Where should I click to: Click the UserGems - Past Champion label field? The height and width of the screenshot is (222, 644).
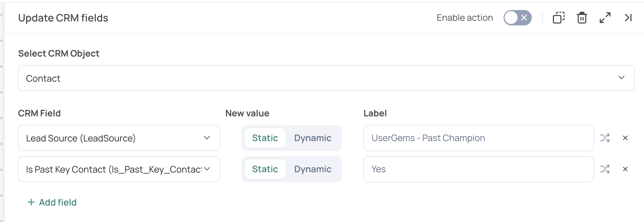479,138
